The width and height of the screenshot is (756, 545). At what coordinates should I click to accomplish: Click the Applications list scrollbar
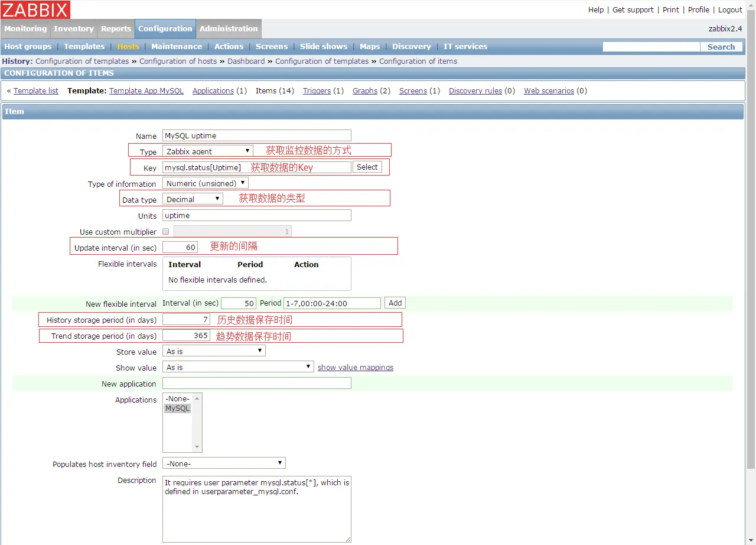pos(197,423)
